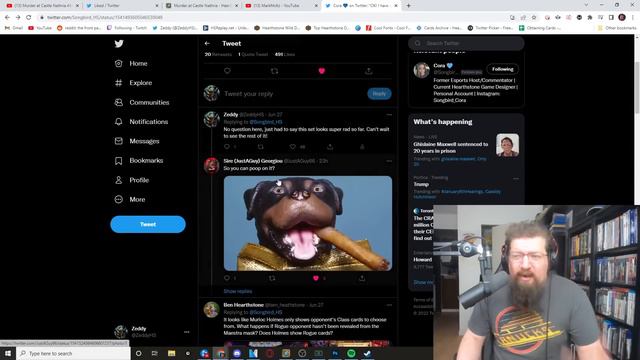View the Likes count list
Screen dimensions: 640x360
tap(285, 54)
